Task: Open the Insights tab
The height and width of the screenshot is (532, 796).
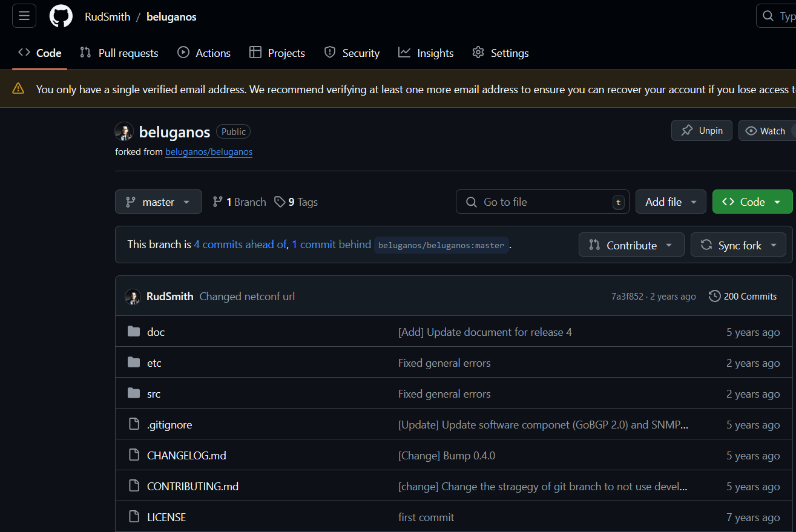Action: [426, 53]
